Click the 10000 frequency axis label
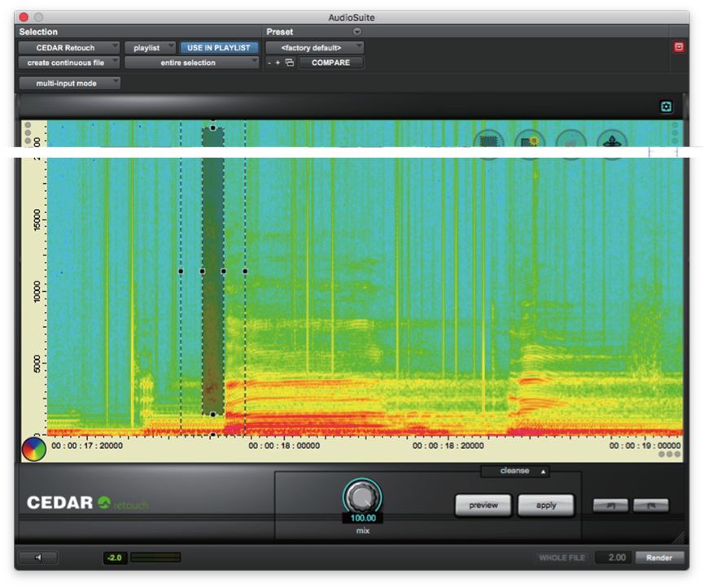 pyautogui.click(x=37, y=291)
